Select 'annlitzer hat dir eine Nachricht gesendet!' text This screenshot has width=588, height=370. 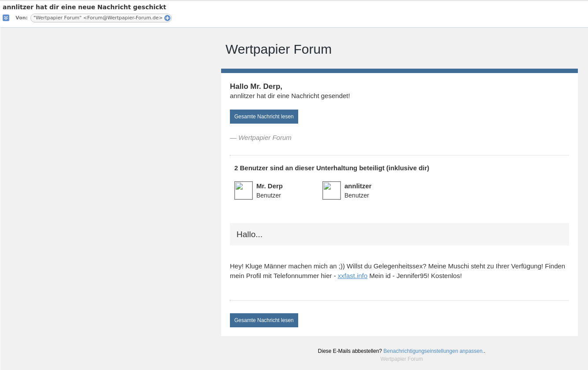[x=290, y=96]
